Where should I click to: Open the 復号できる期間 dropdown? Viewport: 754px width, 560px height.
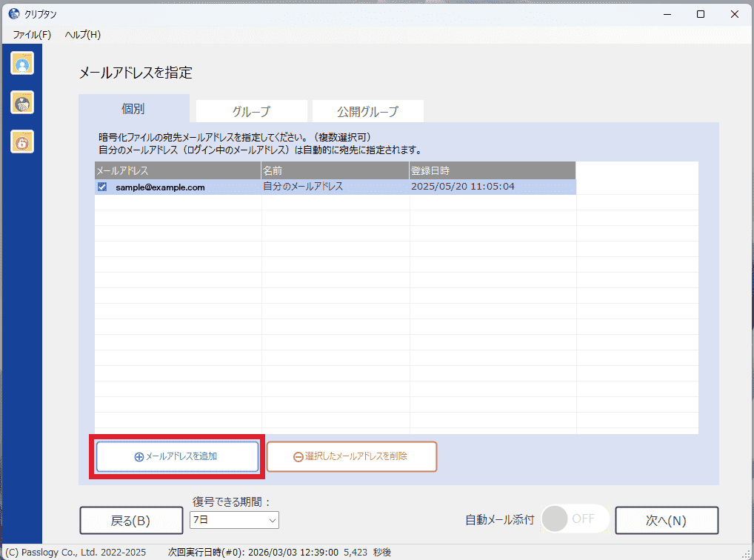234,520
